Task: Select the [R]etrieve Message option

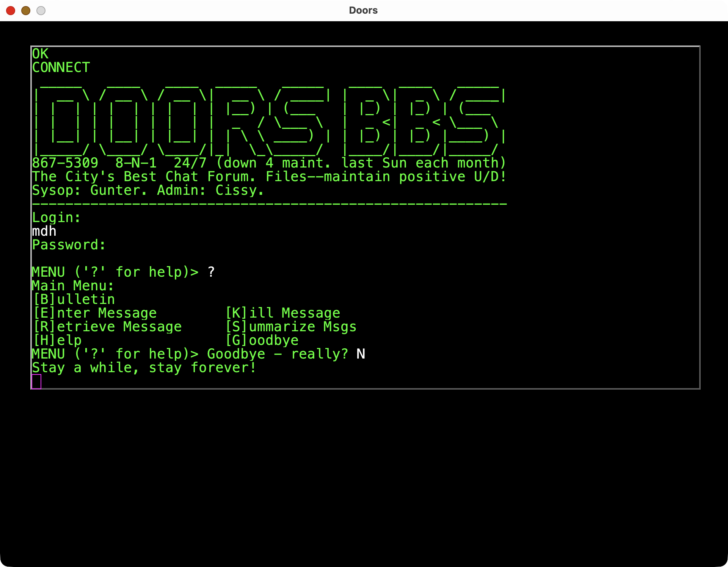Action: 107,327
